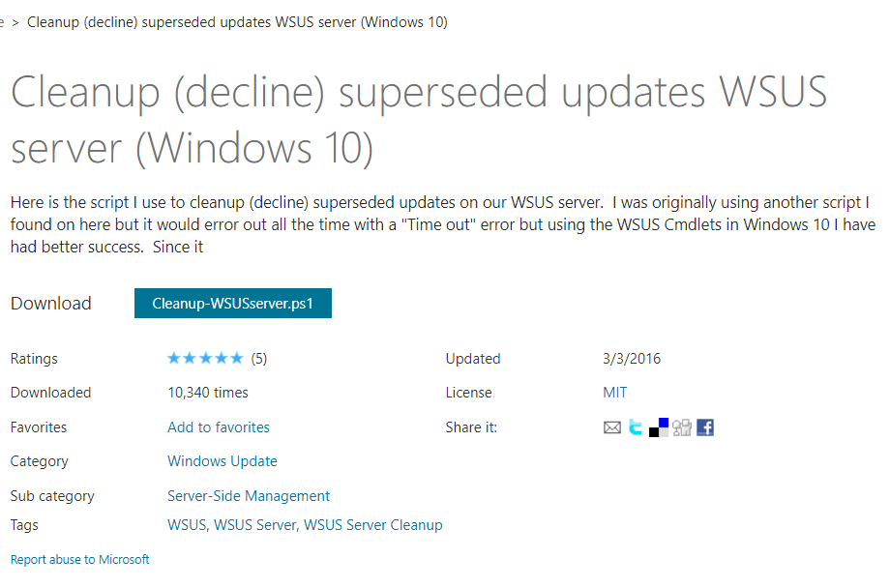
Task: Rate the script five stars
Action: [237, 358]
